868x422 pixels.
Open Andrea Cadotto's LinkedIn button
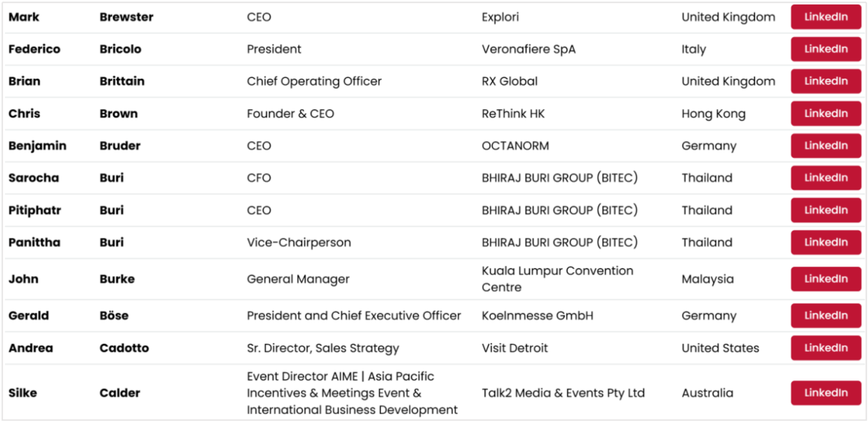click(x=826, y=348)
